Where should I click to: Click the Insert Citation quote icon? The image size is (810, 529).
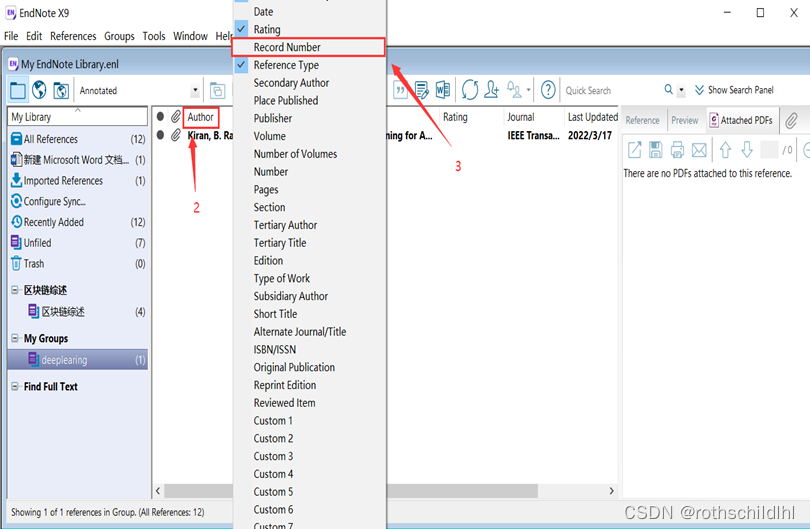point(400,90)
